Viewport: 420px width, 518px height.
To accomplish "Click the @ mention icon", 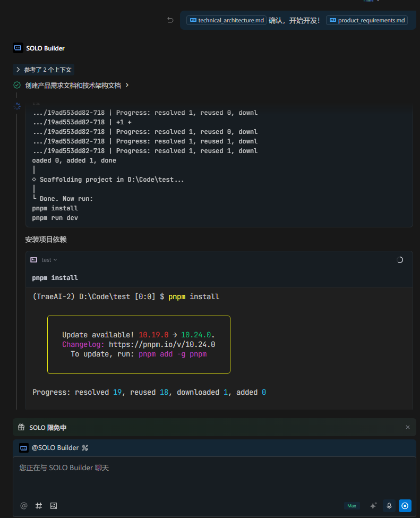I will [x=24, y=506].
